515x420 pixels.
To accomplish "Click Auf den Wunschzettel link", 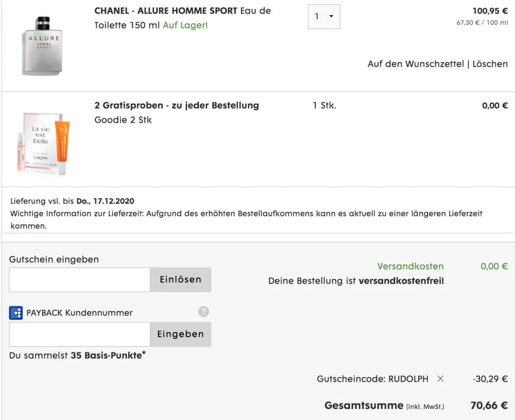I will click(x=415, y=64).
